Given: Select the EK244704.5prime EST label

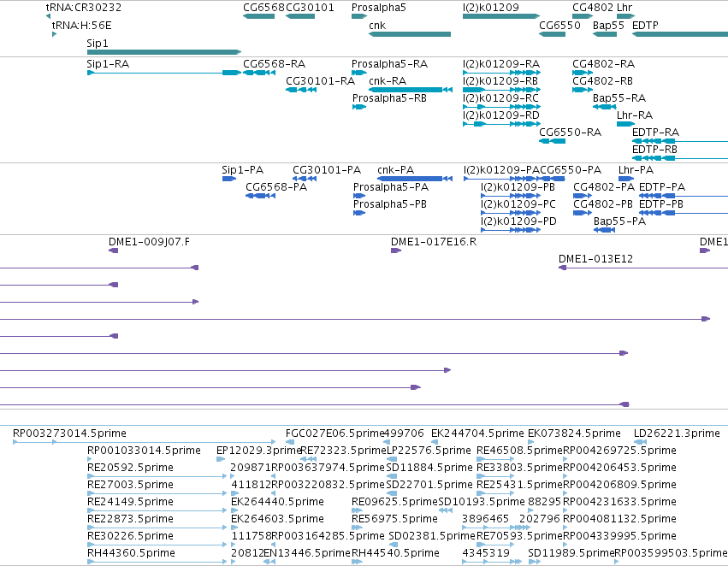Looking at the screenshot, I should click(477, 433).
